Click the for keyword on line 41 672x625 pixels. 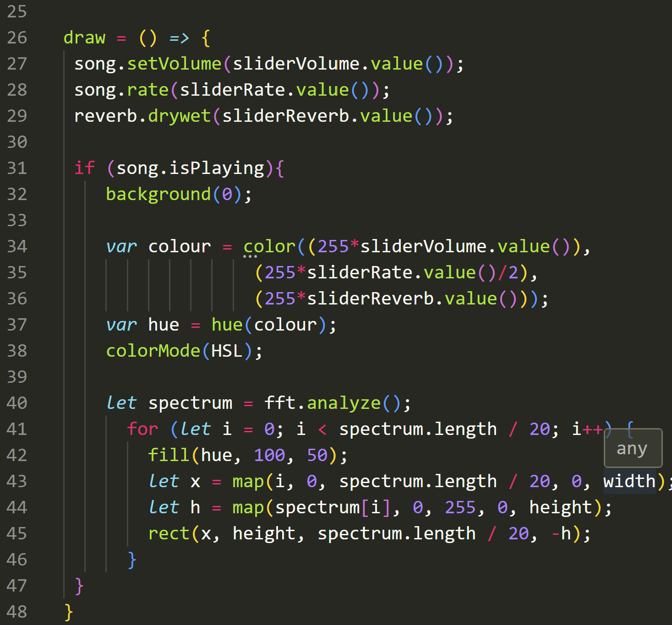tap(142, 429)
